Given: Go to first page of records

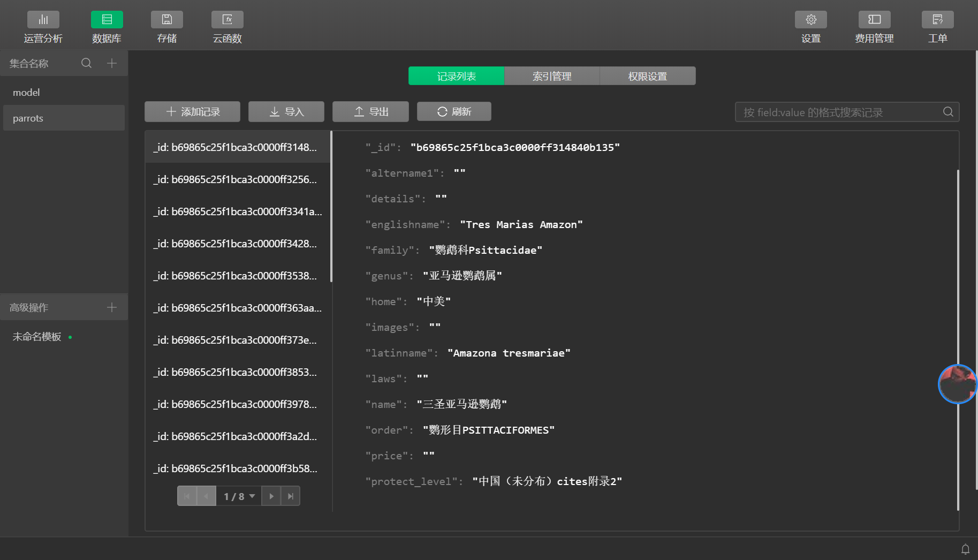Looking at the screenshot, I should (x=187, y=496).
